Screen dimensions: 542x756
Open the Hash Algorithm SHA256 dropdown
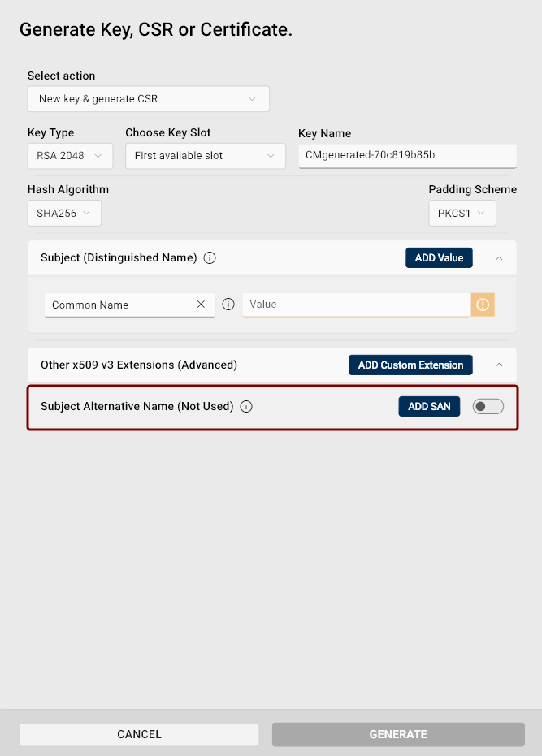point(64,214)
